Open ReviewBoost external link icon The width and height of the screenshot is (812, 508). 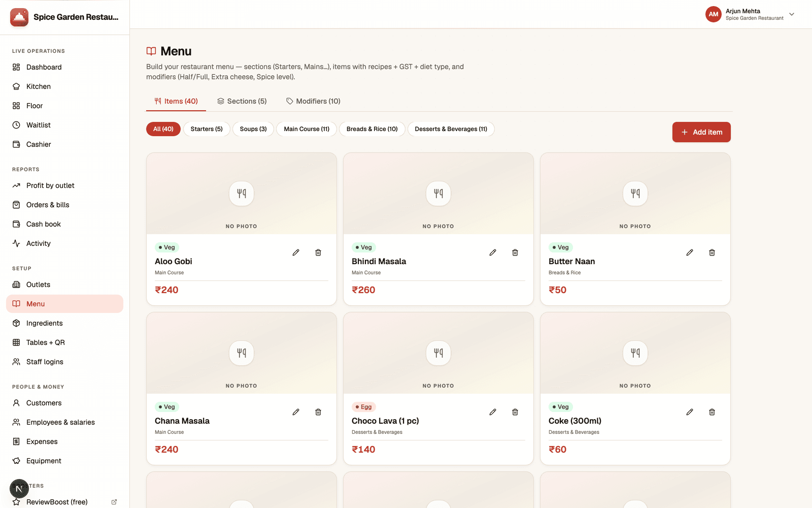tap(114, 502)
